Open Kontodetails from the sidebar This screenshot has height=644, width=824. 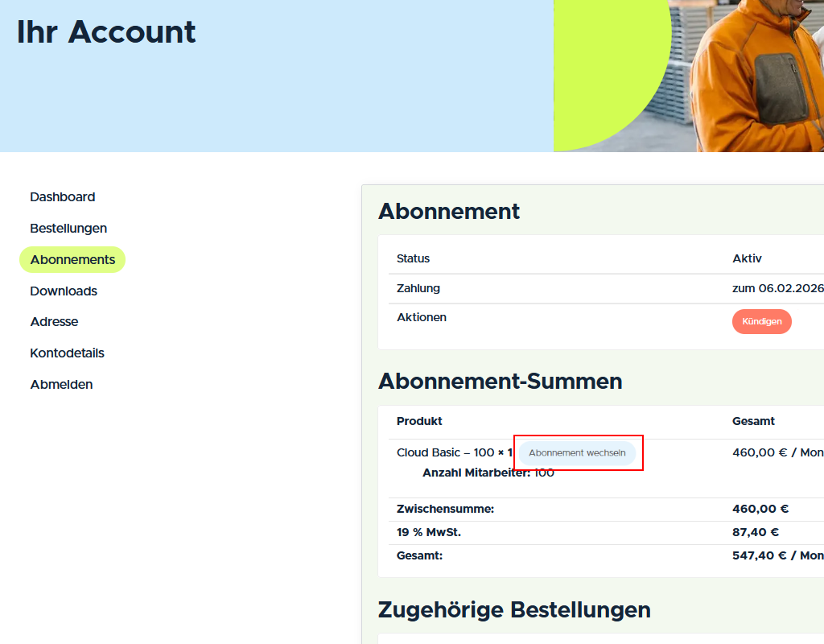pyautogui.click(x=67, y=353)
